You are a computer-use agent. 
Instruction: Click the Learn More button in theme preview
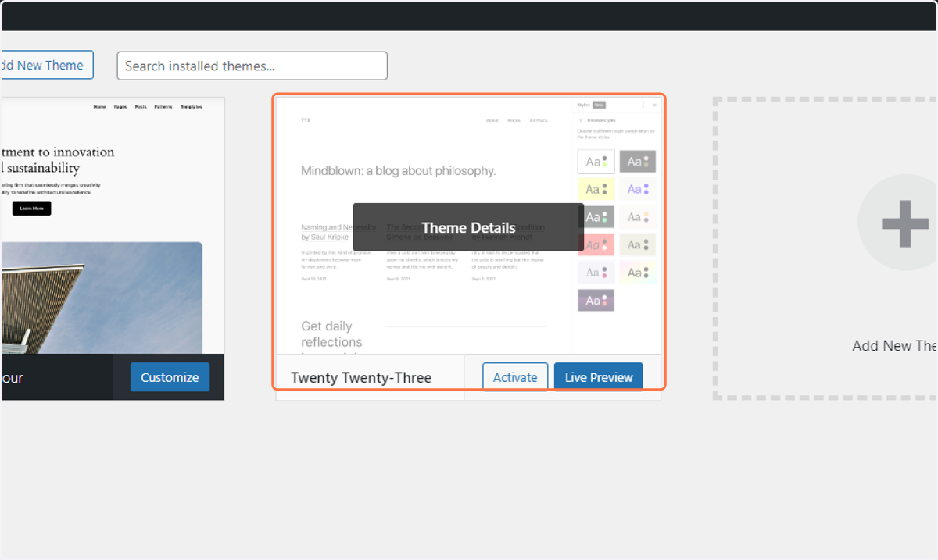coord(31,209)
